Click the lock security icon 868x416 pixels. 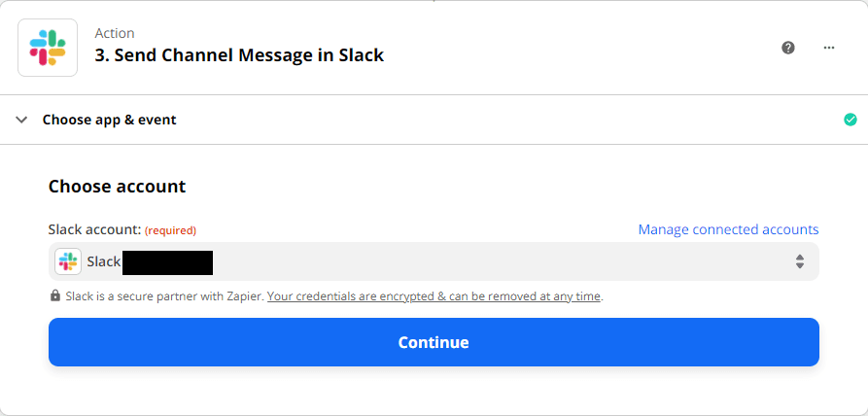point(54,296)
